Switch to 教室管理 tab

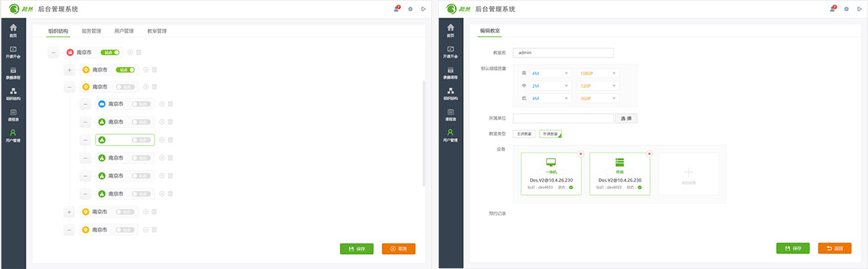tap(157, 31)
